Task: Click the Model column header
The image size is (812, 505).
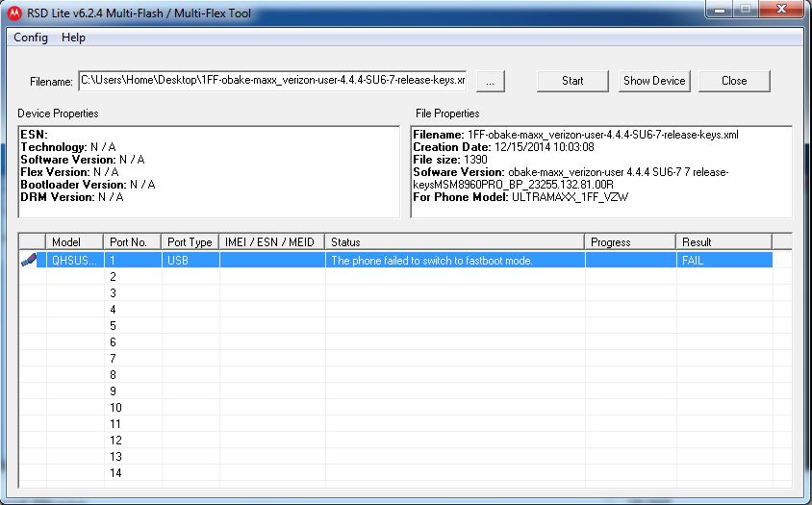Action: pos(75,241)
